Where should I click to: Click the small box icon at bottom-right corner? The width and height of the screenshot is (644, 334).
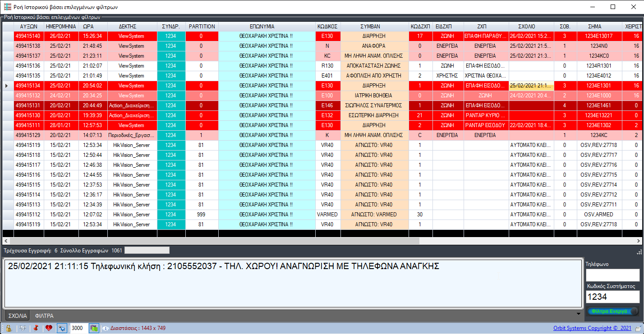pyautogui.click(x=638, y=328)
